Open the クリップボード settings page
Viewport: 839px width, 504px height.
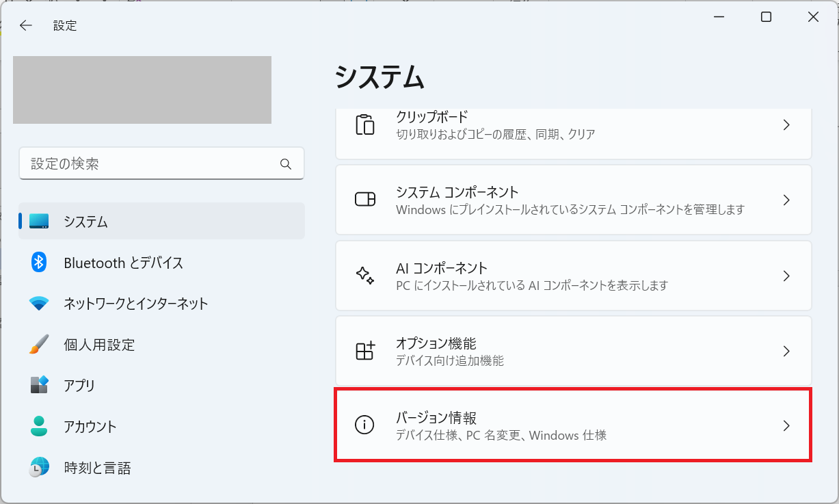[x=573, y=133]
